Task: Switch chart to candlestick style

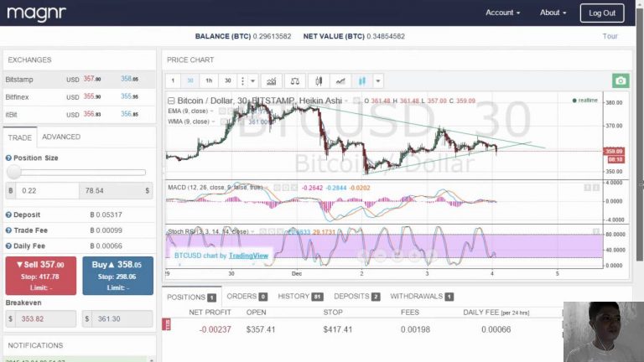Action: (x=319, y=80)
